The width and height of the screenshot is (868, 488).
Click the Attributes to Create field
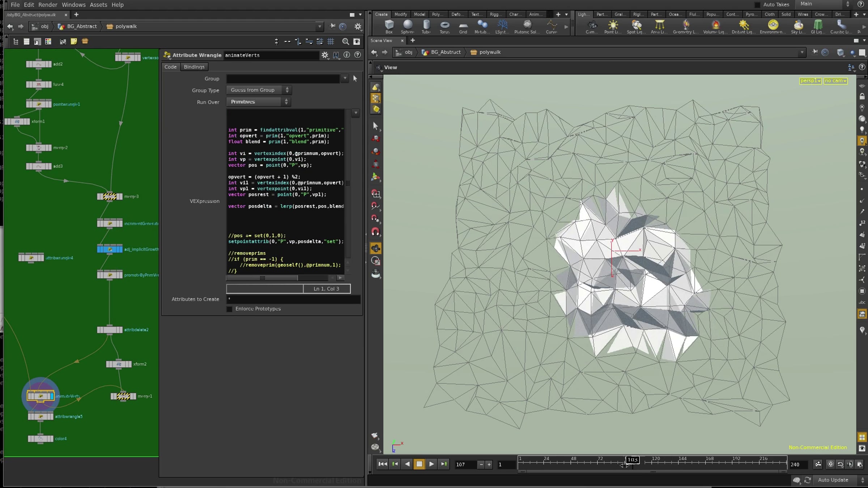pos(293,299)
